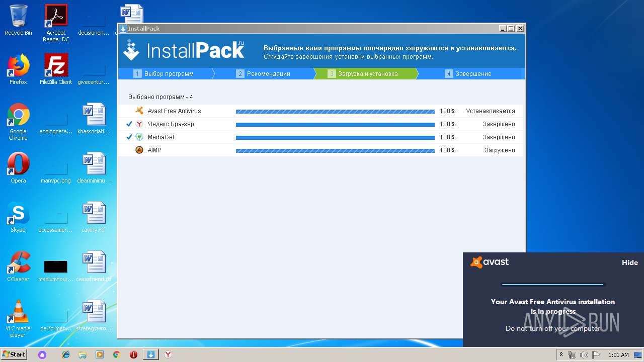Click AIMP progress bar

[335, 150]
